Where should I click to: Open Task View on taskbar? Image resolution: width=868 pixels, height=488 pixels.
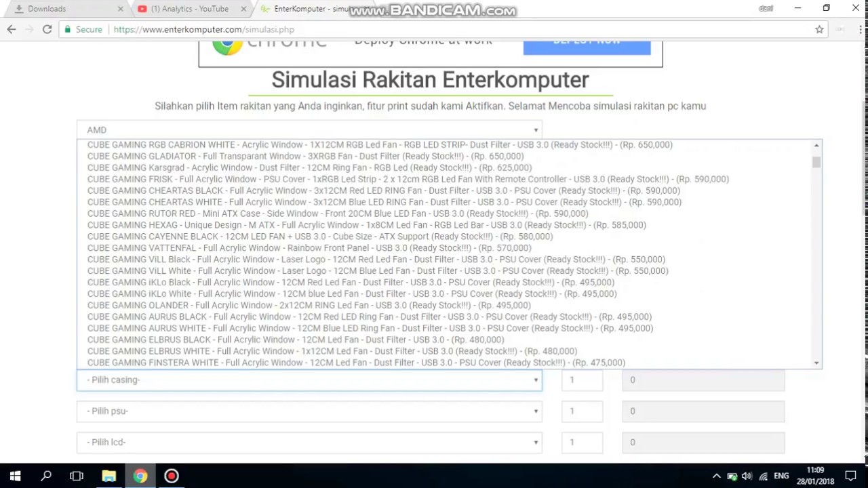click(x=77, y=476)
